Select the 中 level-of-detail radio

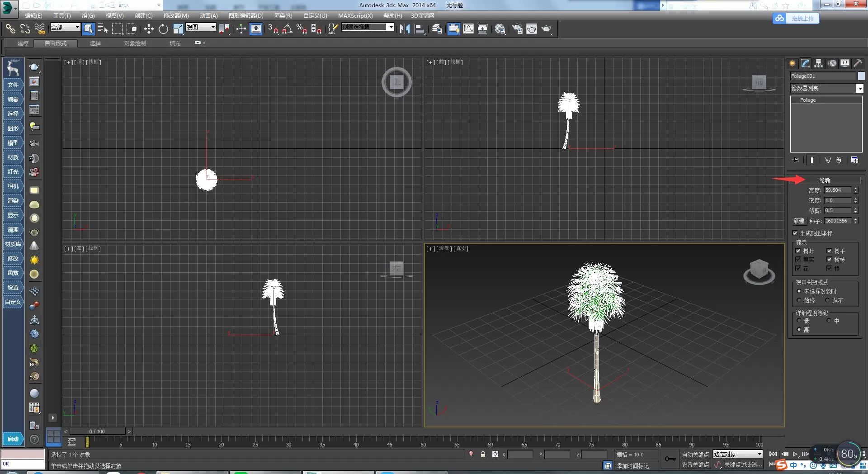829,321
